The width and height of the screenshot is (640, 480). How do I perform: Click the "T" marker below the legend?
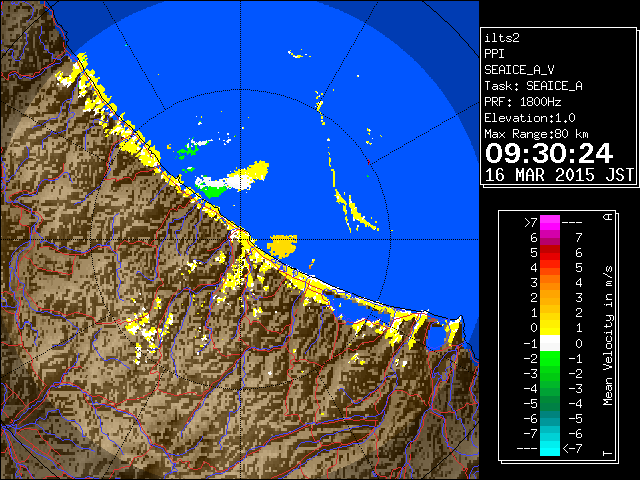(x=608, y=453)
